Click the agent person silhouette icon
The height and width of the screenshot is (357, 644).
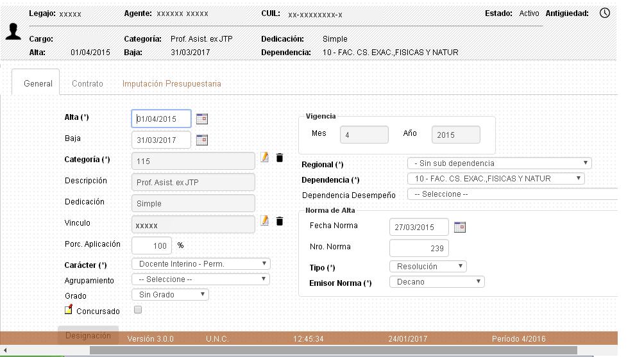coord(13,32)
